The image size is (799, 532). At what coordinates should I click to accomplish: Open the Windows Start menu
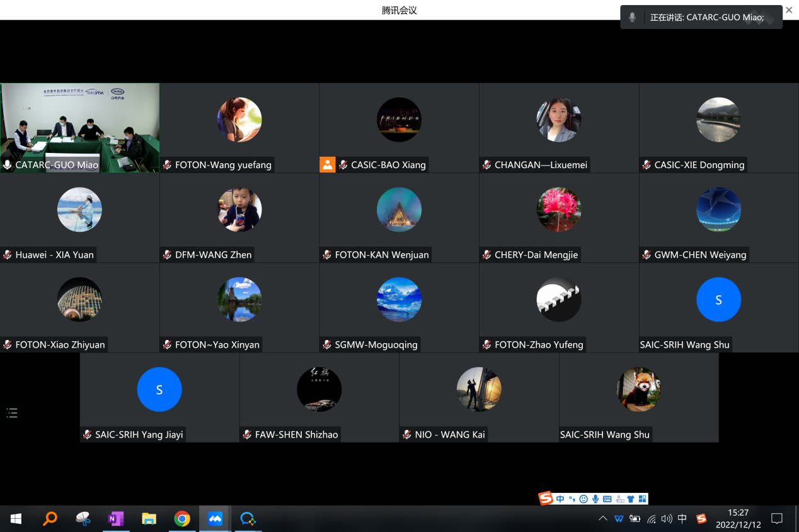click(16, 519)
